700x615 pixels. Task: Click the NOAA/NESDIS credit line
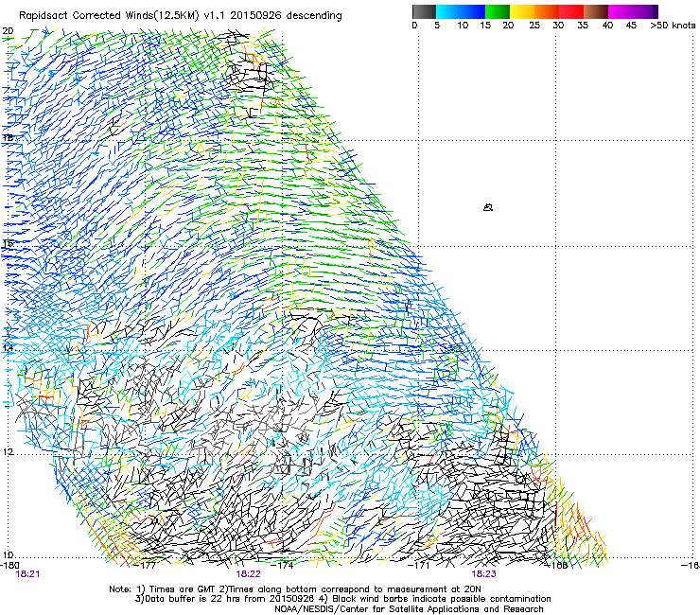point(409,609)
